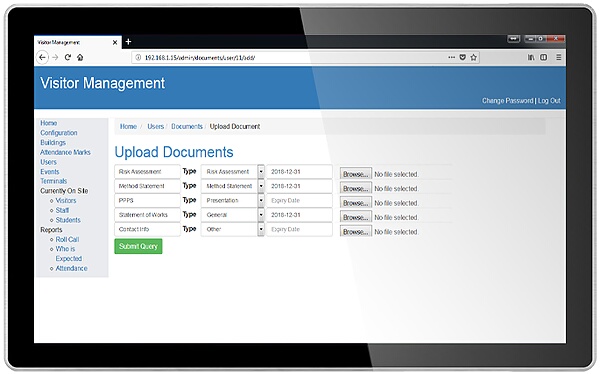Screen dimensions: 600x374
Task: Open the Method Statement type dropdown
Action: point(233,186)
